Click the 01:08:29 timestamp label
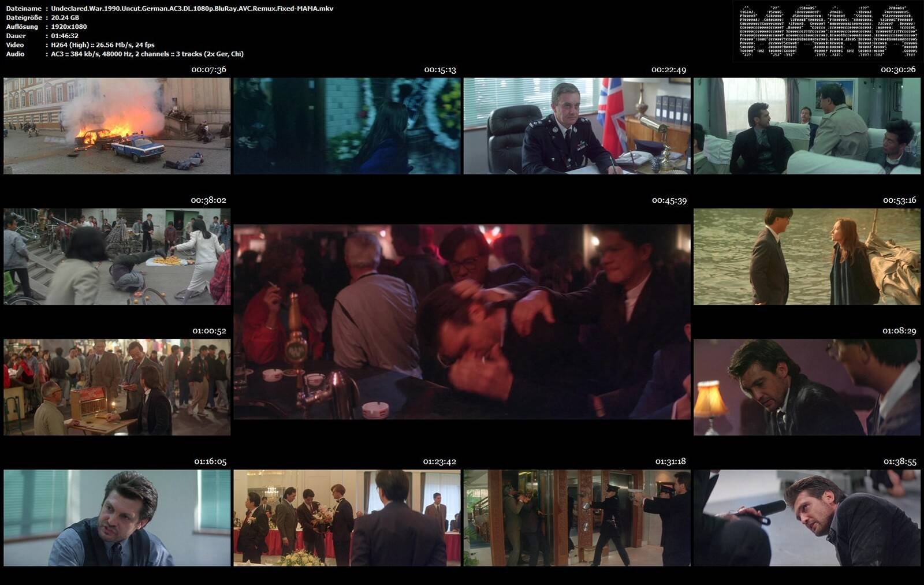 pyautogui.click(x=899, y=331)
